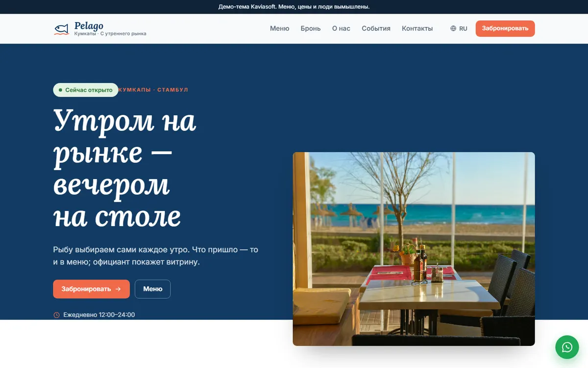Open the События navigation item
The width and height of the screenshot is (588, 368).
376,28
